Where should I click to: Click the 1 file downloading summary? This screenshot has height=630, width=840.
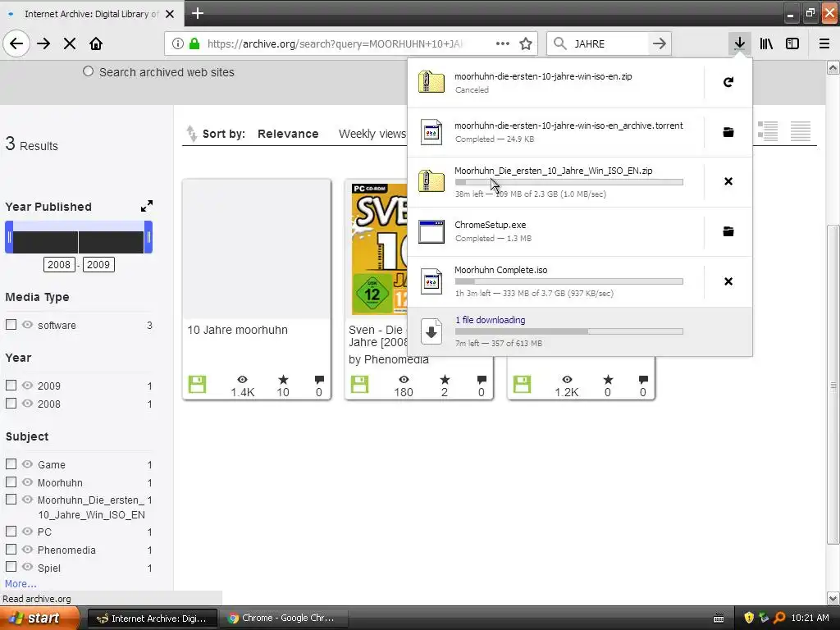pyautogui.click(x=580, y=331)
